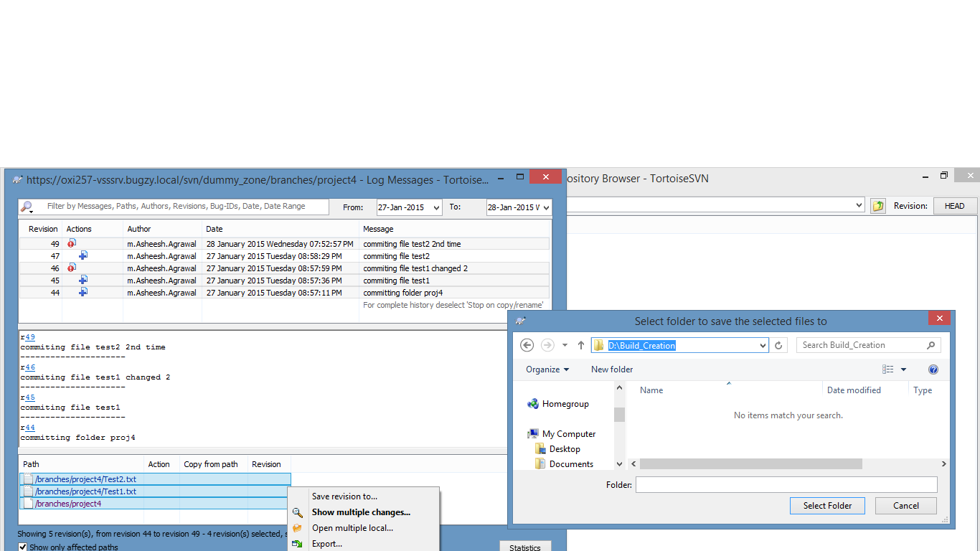Open the Statistics button

coord(525,547)
